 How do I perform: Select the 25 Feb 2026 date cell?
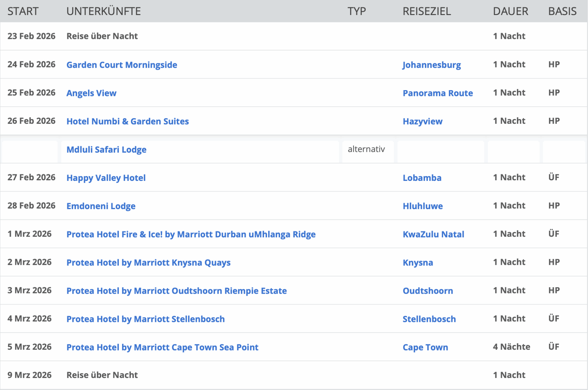tap(31, 93)
